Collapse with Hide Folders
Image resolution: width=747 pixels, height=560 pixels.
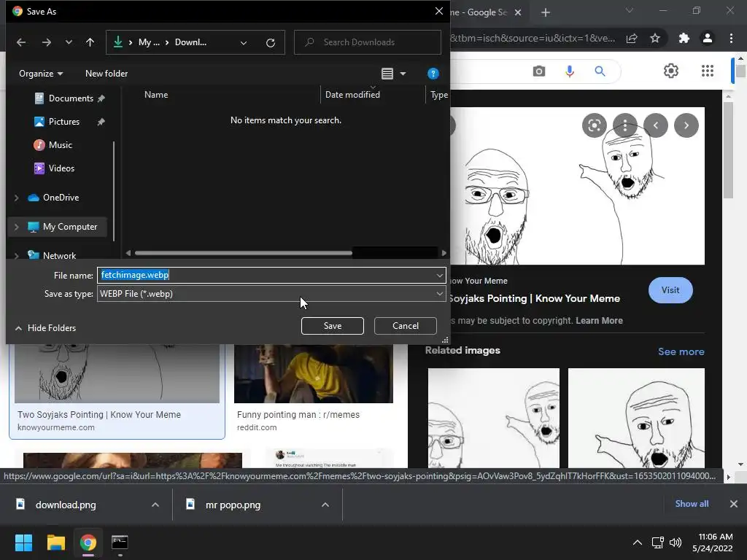pos(46,327)
